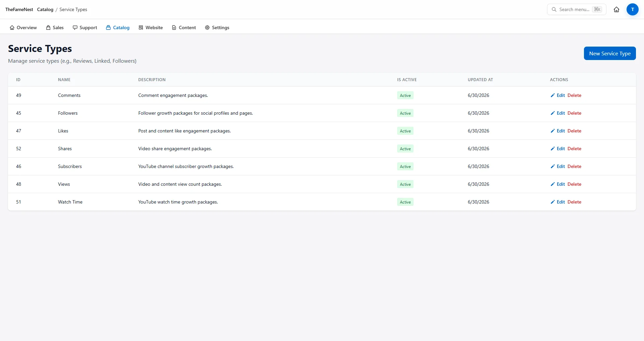The image size is (644, 341).
Task: Click pencil icon in Followers row
Action: pos(553,113)
